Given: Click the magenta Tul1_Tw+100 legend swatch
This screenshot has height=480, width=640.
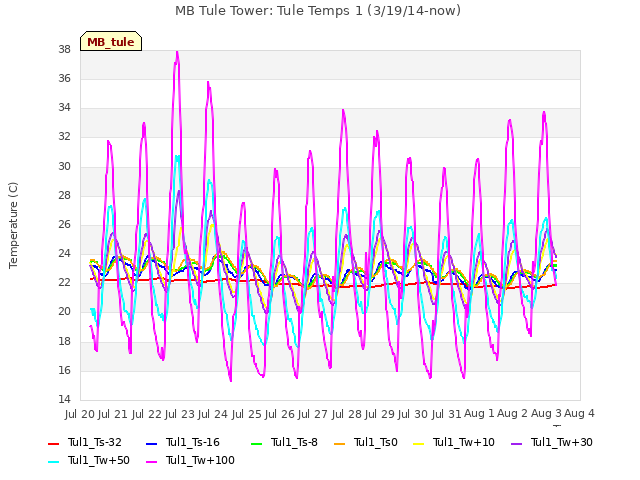Looking at the screenshot, I should pos(151,461).
